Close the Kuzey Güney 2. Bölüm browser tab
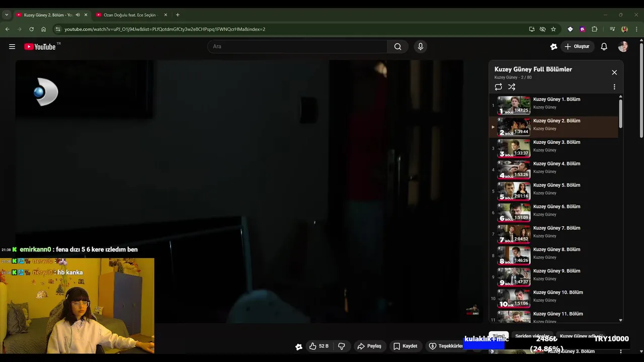This screenshot has height=362, width=644. [x=86, y=15]
